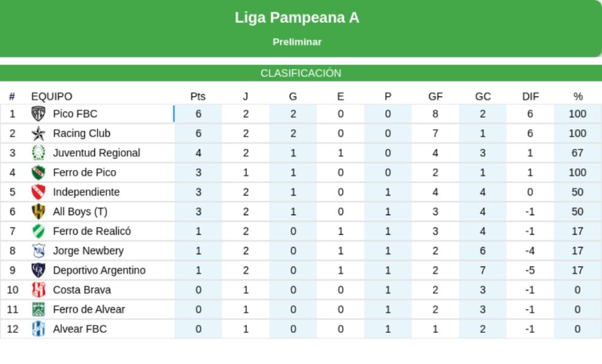Sort by the Pts column header
The height and width of the screenshot is (364, 602).
(198, 96)
